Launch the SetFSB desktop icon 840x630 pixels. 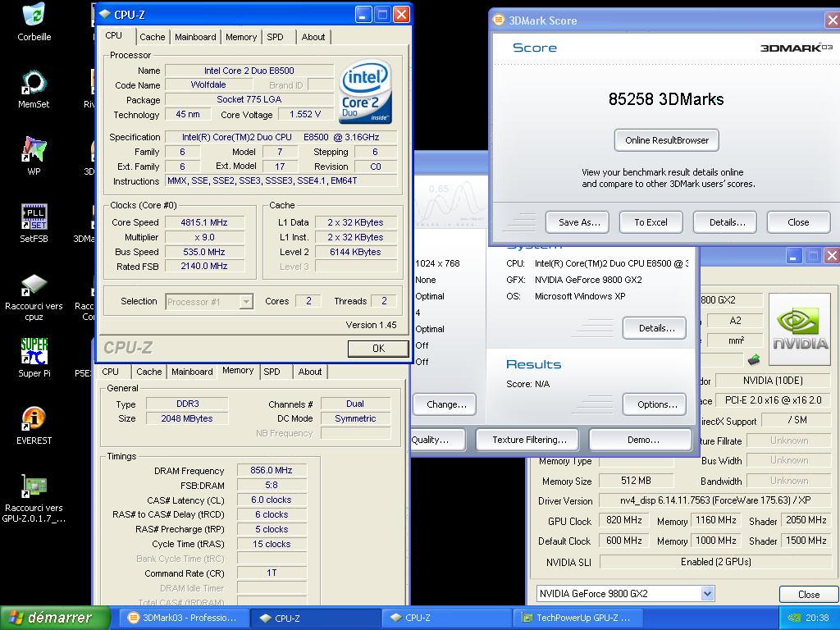pyautogui.click(x=34, y=217)
